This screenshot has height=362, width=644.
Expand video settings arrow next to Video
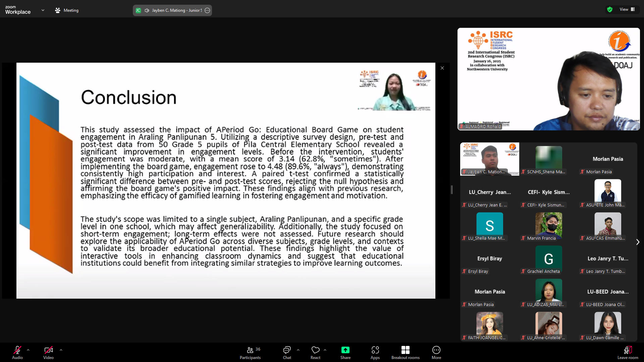point(61,350)
